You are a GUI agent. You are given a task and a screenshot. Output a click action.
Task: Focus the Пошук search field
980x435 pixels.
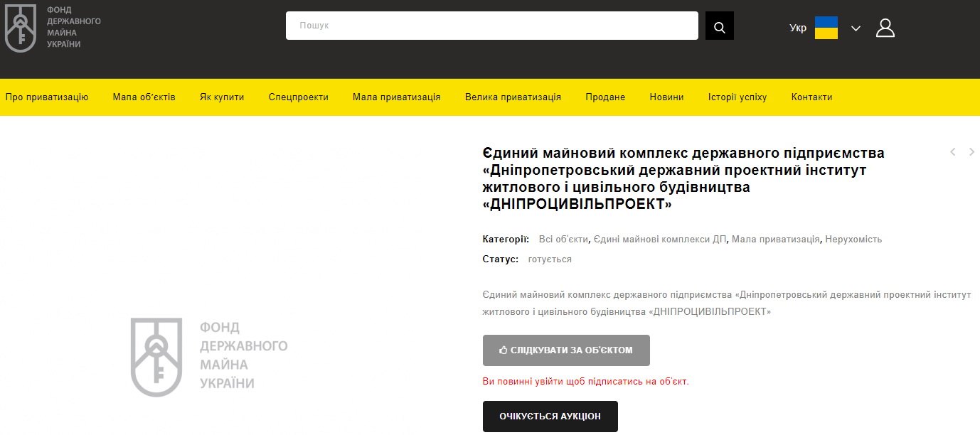coord(492,26)
